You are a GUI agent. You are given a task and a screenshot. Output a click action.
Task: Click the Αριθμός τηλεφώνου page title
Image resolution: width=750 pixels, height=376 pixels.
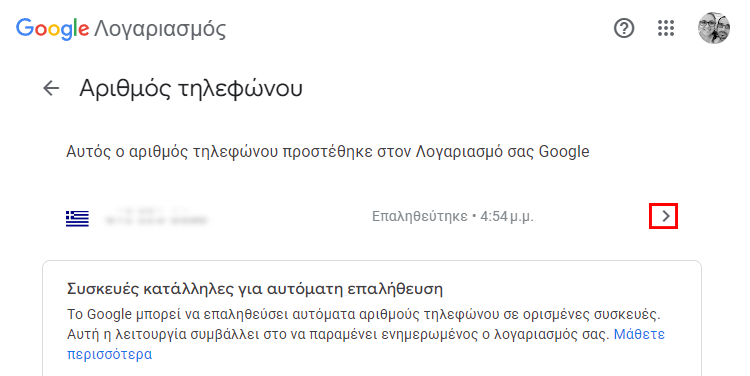[191, 88]
